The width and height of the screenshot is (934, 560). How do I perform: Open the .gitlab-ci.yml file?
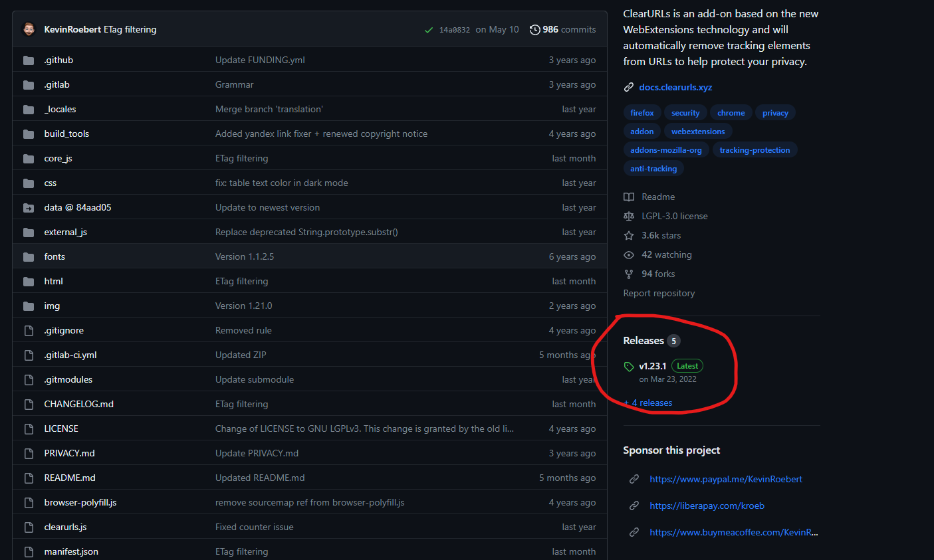[x=70, y=355]
